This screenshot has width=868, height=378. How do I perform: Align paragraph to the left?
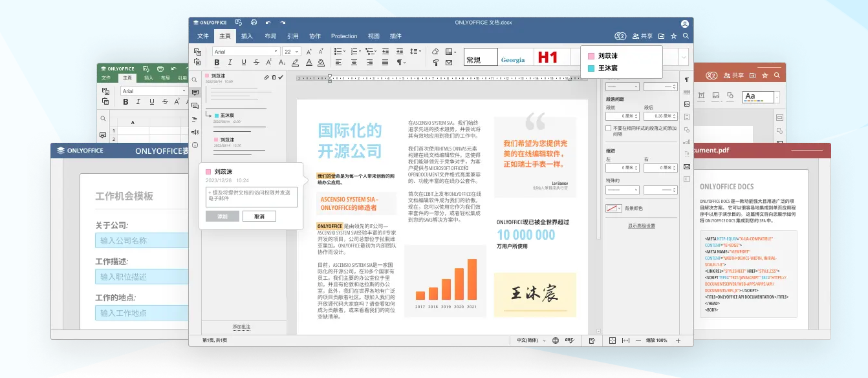pyautogui.click(x=338, y=63)
